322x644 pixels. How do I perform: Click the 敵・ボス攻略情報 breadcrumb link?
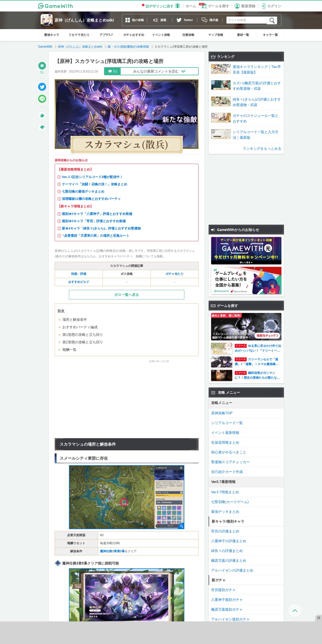pyautogui.click(x=128, y=47)
